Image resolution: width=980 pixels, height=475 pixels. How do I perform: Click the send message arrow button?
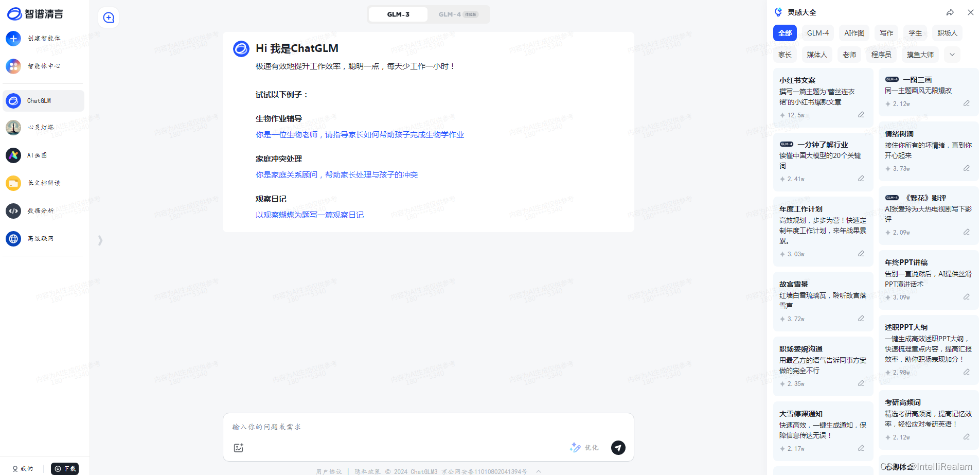[x=618, y=447]
